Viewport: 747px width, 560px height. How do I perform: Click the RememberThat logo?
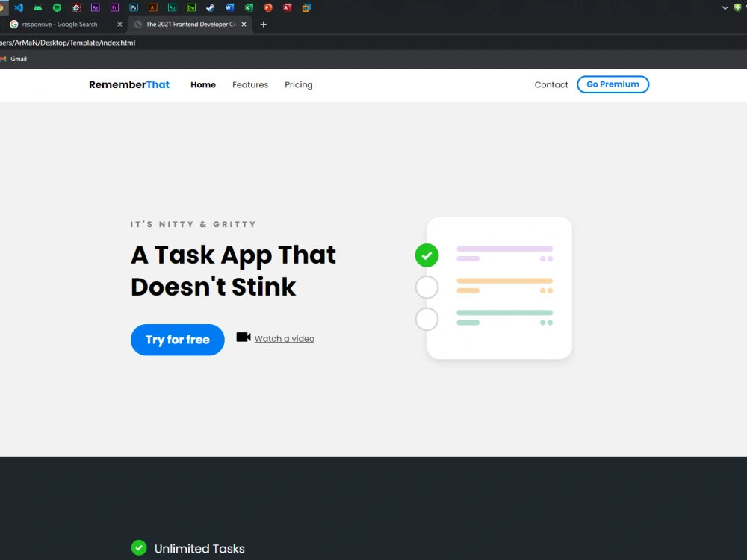[129, 85]
